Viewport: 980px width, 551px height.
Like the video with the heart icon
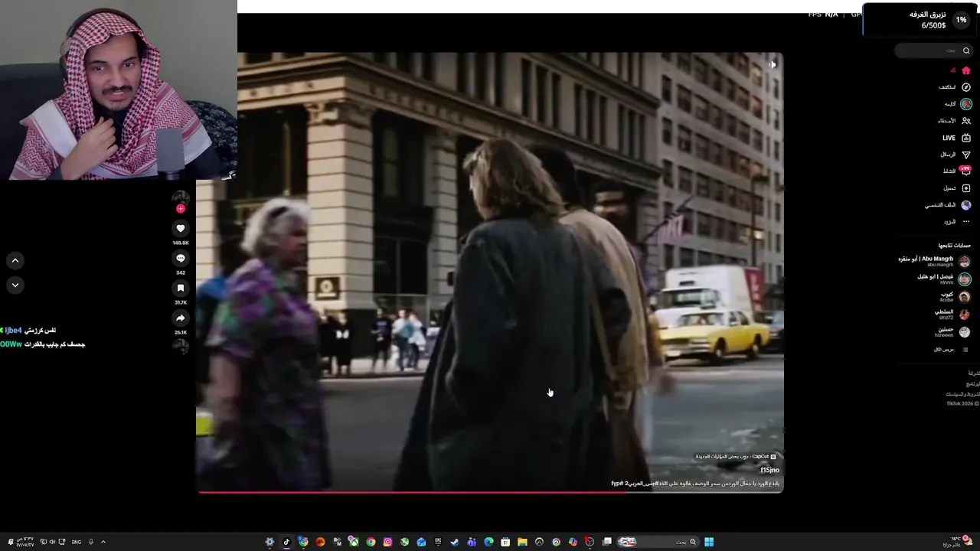pyautogui.click(x=181, y=228)
